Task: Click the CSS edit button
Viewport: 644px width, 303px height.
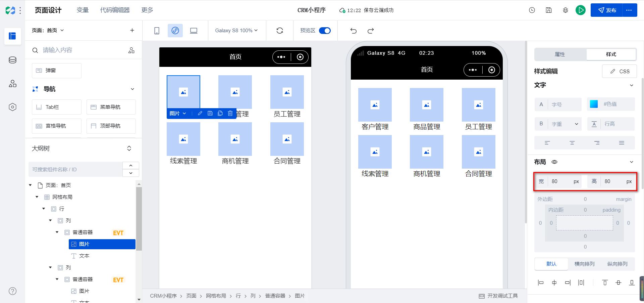Action: [x=620, y=71]
